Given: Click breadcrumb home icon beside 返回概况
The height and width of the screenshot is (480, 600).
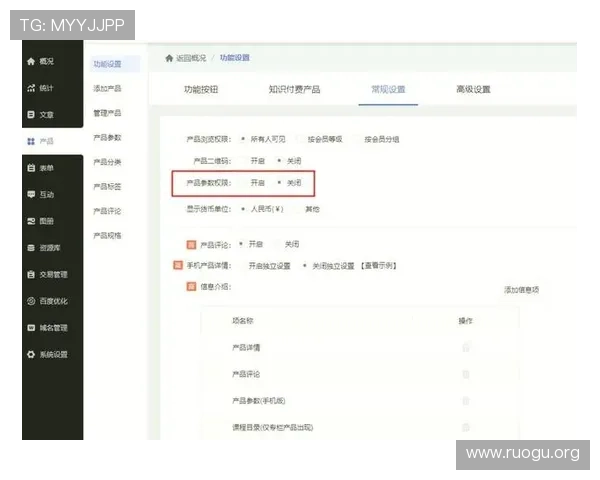Looking at the screenshot, I should pos(169,58).
